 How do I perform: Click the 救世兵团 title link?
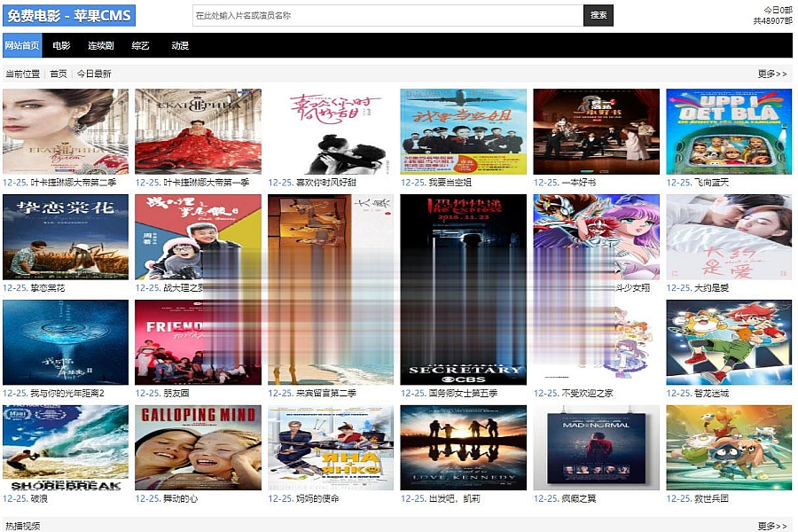[711, 498]
